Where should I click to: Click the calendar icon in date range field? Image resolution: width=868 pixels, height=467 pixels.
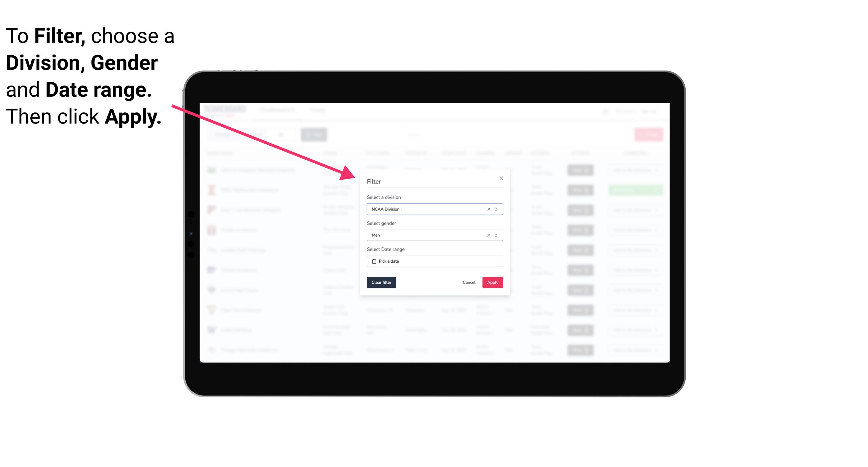(373, 261)
